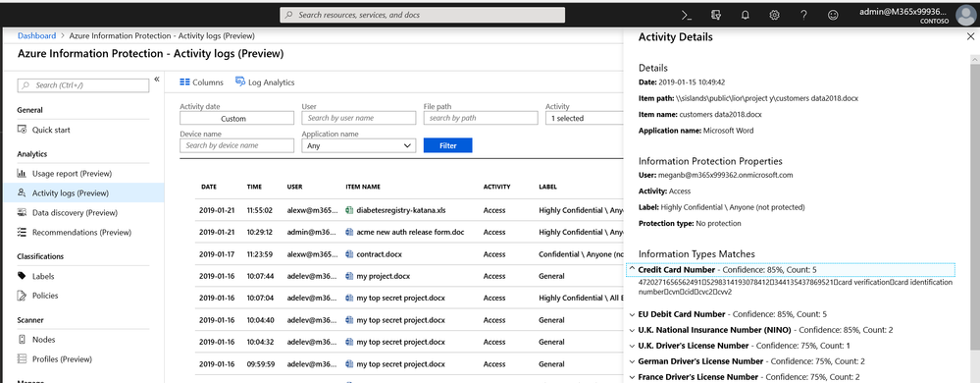
Task: Click the Nodes icon under Scanner
Action: 22,340
